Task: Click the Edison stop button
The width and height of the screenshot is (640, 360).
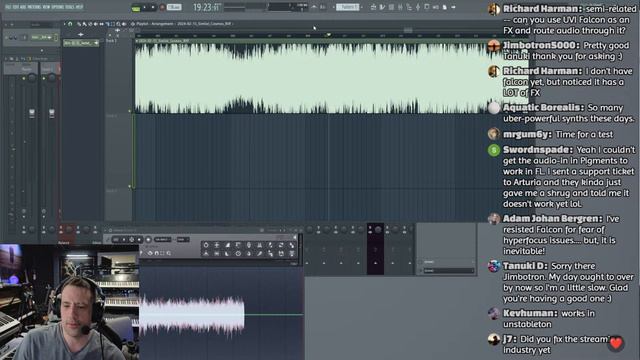Action: pyautogui.click(x=139, y=240)
